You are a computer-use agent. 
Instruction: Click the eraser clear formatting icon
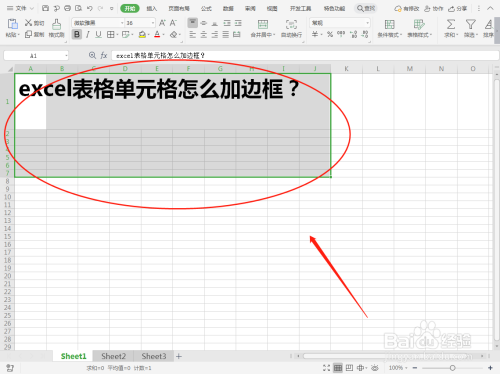pos(173,34)
